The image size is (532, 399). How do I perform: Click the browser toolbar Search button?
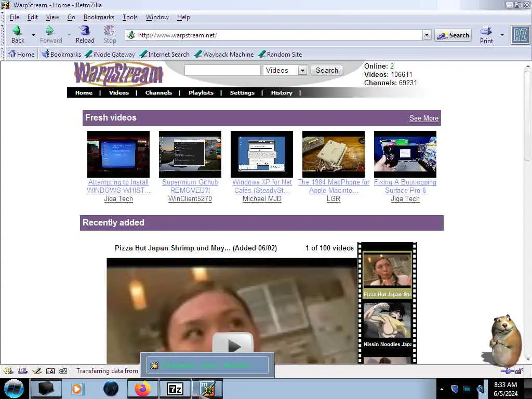pyautogui.click(x=453, y=35)
